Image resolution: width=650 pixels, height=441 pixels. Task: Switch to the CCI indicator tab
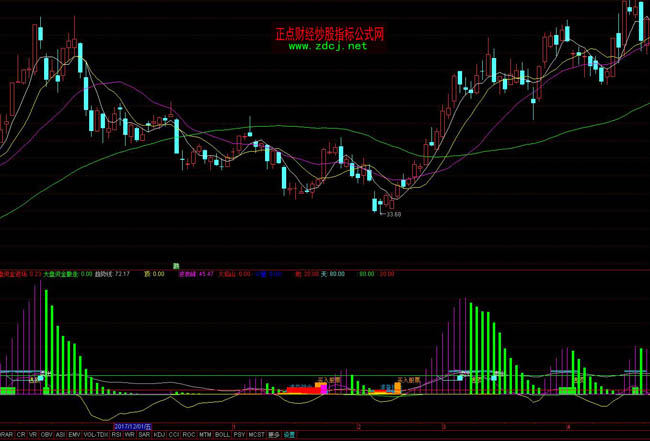(174, 435)
